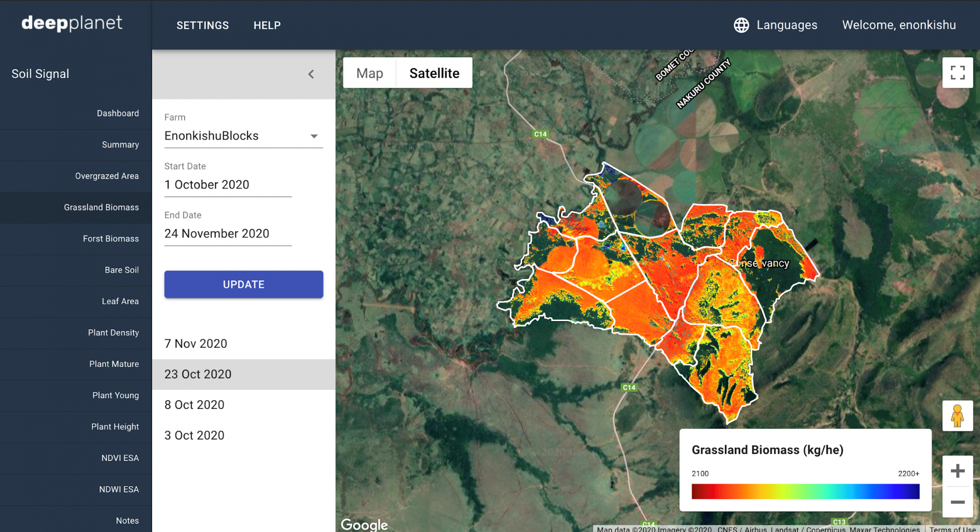Zoom out on the map
Screen dimensions: 980x532
click(x=958, y=502)
